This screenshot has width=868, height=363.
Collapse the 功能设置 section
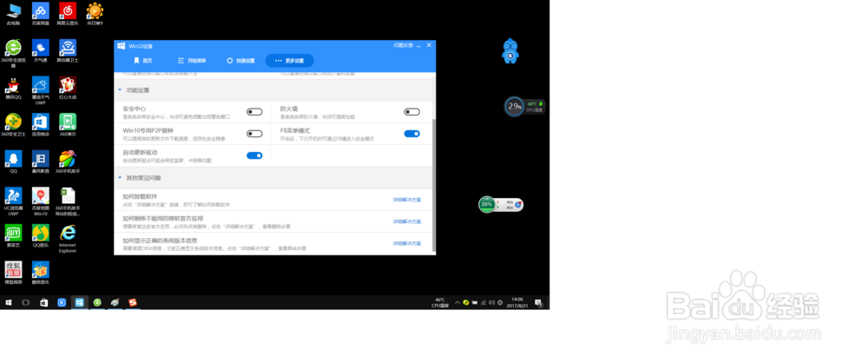click(120, 89)
